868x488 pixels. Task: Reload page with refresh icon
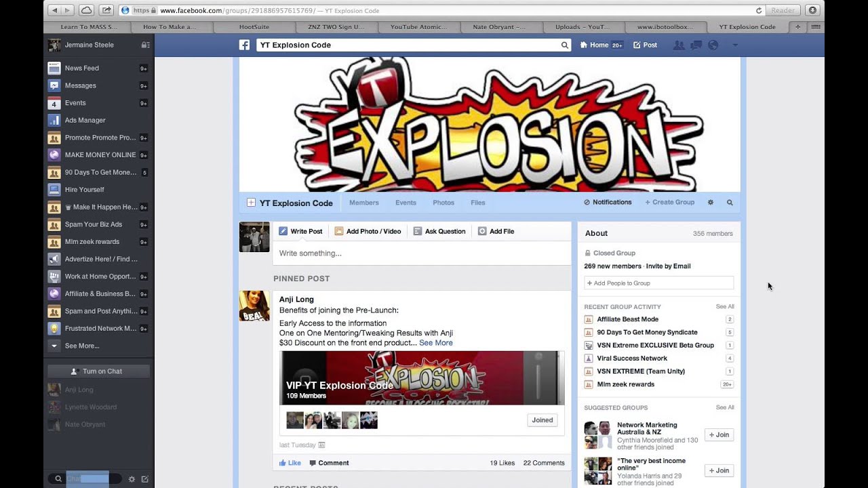759,10
